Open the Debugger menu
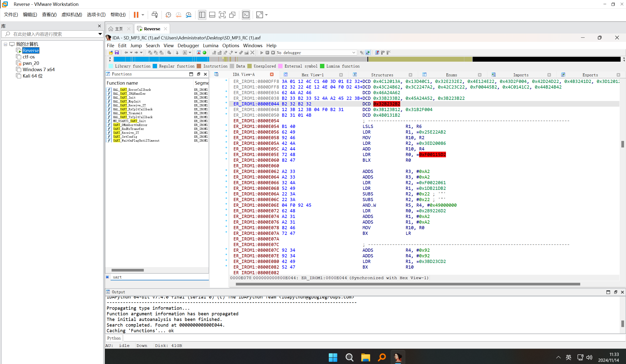Image resolution: width=626 pixels, height=364 pixels. point(188,45)
